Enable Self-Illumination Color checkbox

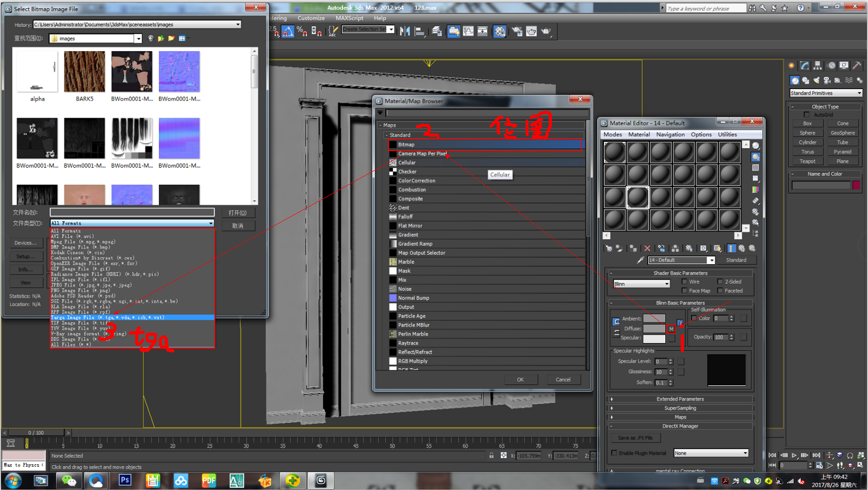pos(694,318)
